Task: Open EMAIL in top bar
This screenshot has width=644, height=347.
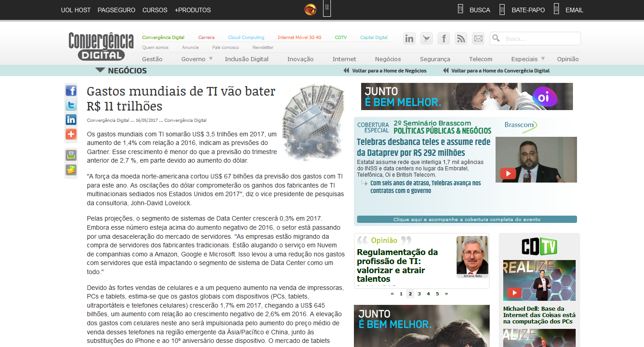Action: [x=574, y=10]
